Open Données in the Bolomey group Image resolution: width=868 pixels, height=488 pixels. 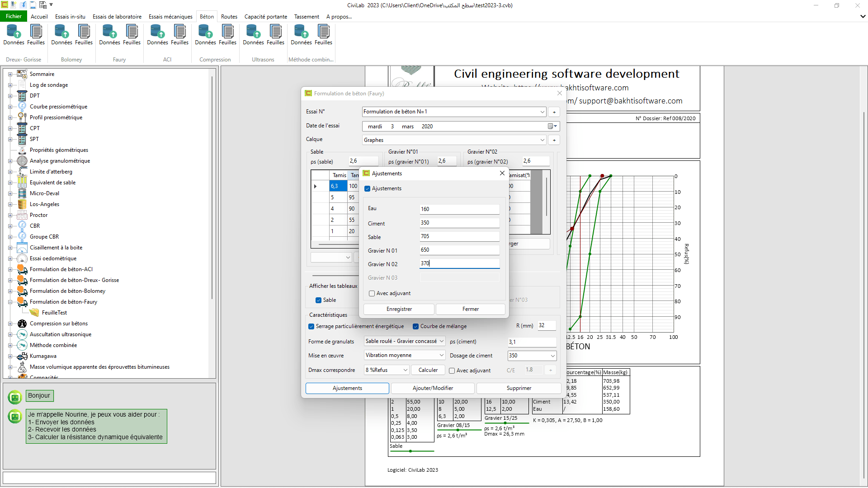click(x=61, y=35)
